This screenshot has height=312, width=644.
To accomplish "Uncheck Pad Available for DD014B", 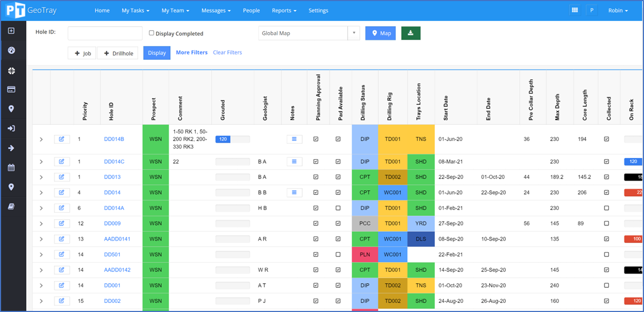I will [338, 139].
